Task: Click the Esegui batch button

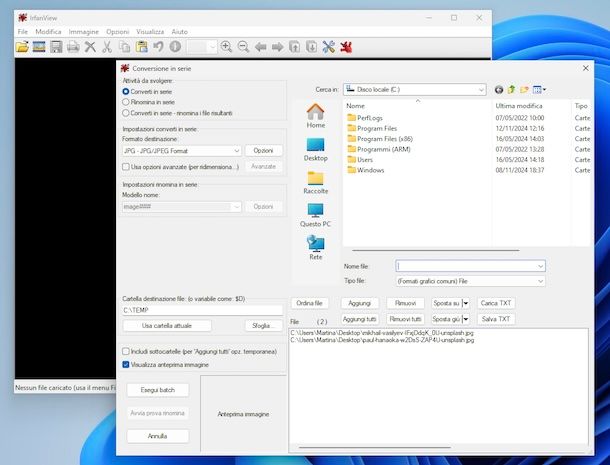Action: [x=158, y=390]
